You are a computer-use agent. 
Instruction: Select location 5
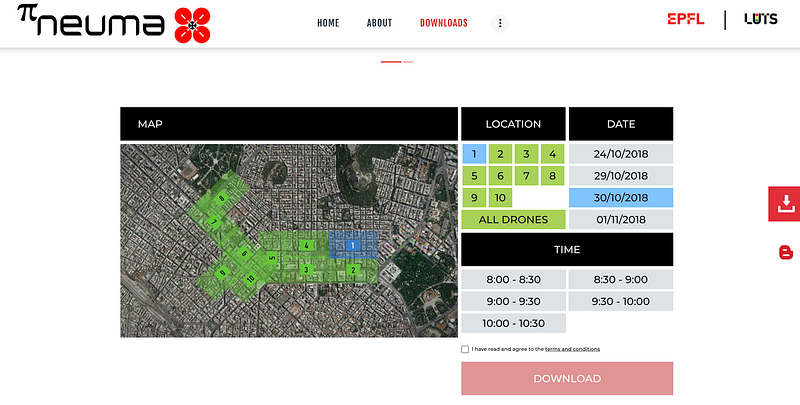point(474,176)
